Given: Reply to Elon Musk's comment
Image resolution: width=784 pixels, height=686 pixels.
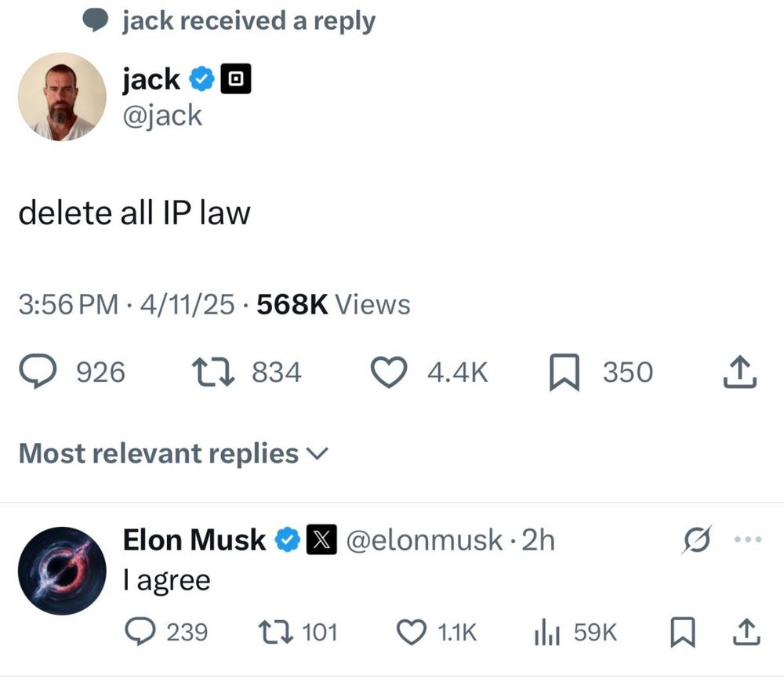Looking at the screenshot, I should point(140,631).
